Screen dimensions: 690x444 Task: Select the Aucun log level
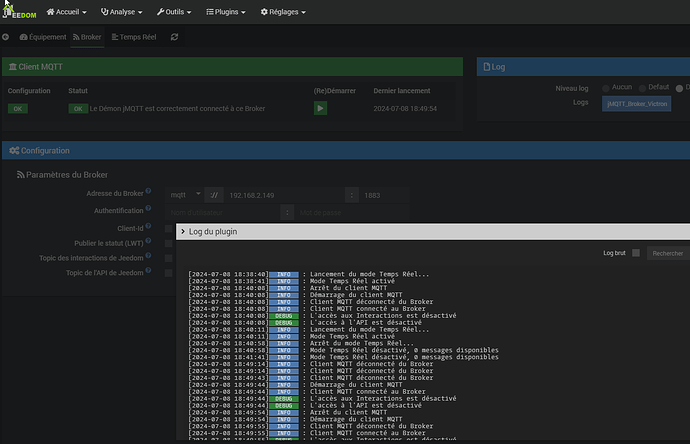tap(606, 88)
